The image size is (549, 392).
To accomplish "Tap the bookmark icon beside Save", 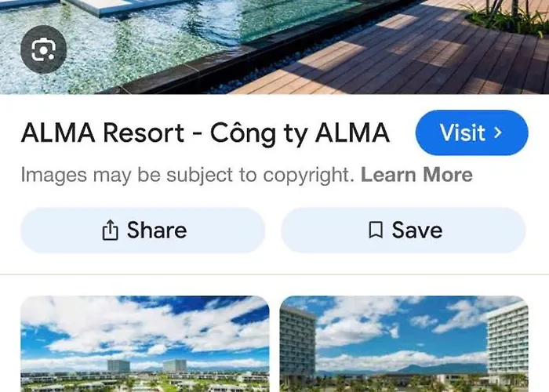I will pos(376,230).
